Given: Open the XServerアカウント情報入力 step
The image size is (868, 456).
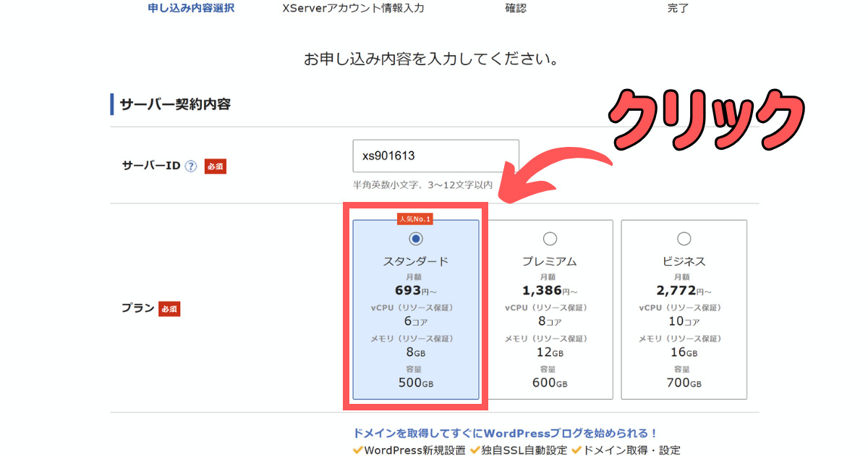Looking at the screenshot, I should click(353, 9).
